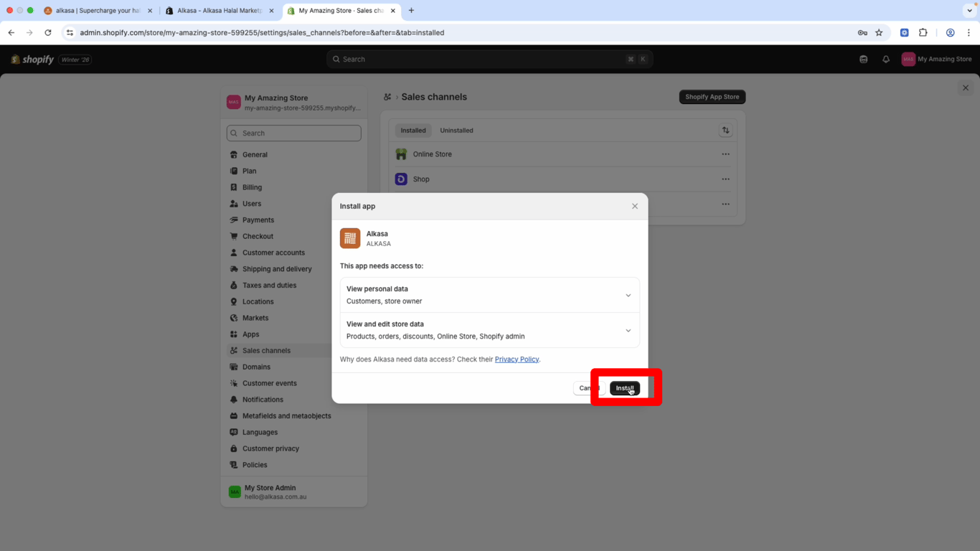Viewport: 980px width, 551px height.
Task: Open Shop channel more options menu
Action: [x=725, y=179]
